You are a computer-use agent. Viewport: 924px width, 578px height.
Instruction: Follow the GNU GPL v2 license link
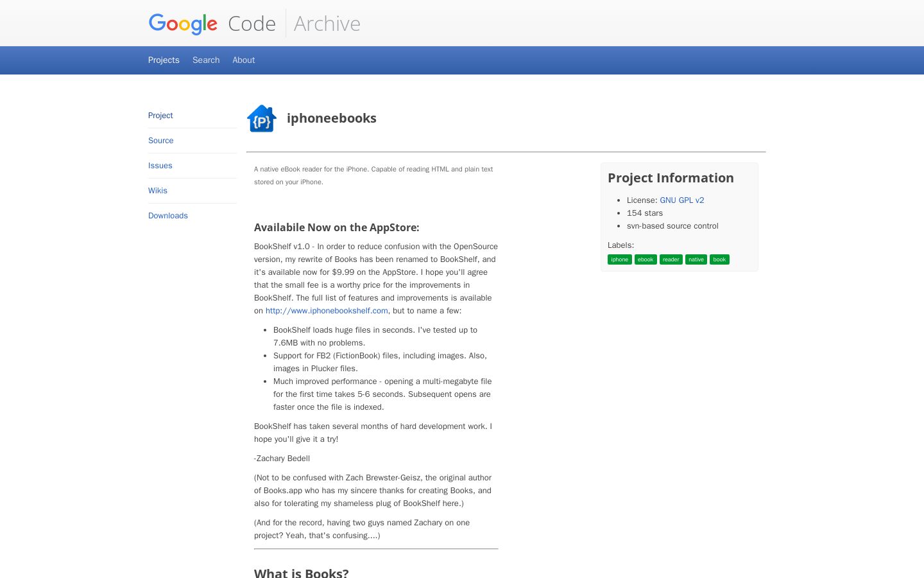682,200
